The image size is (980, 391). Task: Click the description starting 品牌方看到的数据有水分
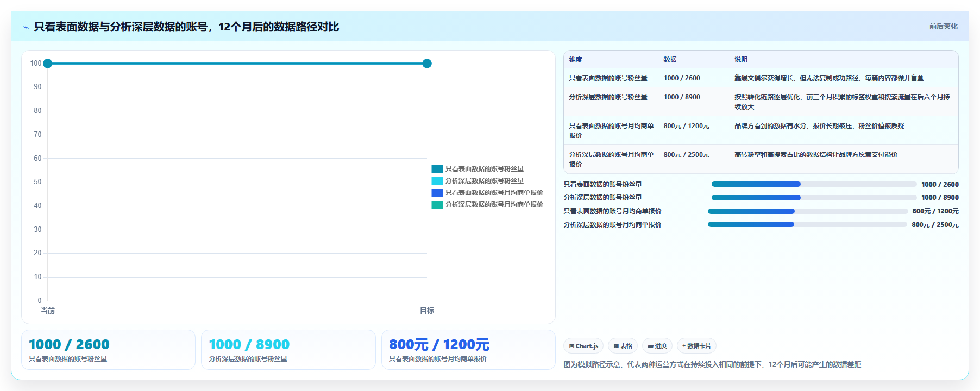pos(819,125)
